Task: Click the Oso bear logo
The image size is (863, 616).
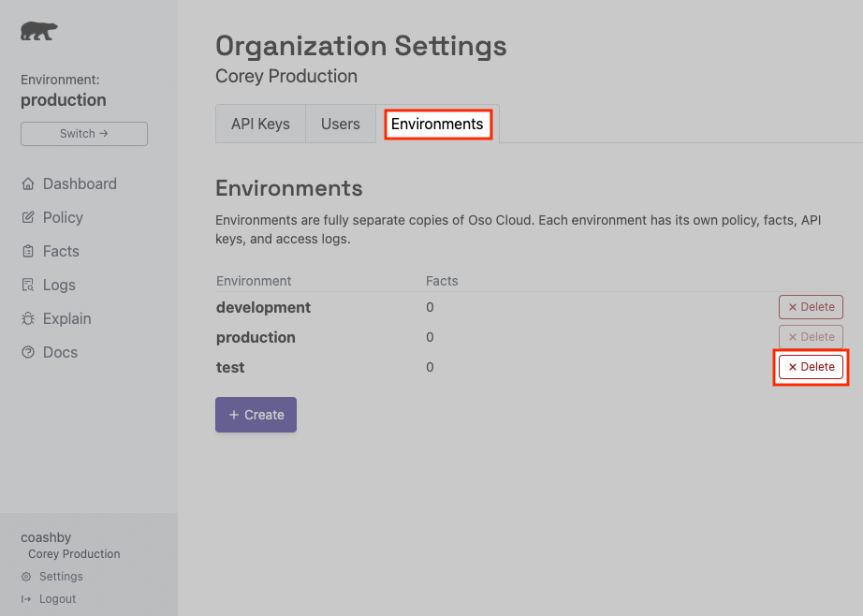Action: point(38,31)
